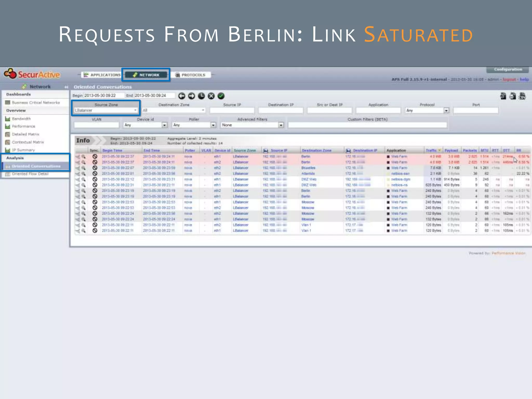Click the End date input field
Screen dimensions: 532x399
154,96
